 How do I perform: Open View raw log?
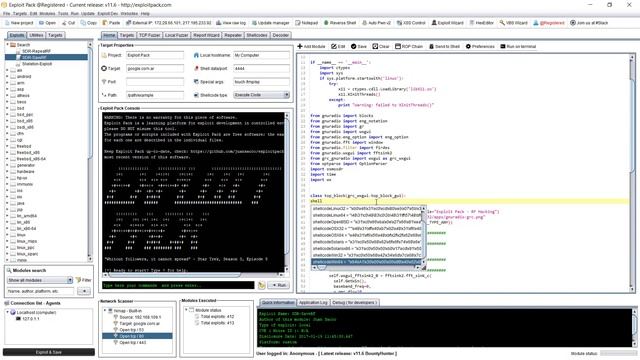click(x=231, y=23)
